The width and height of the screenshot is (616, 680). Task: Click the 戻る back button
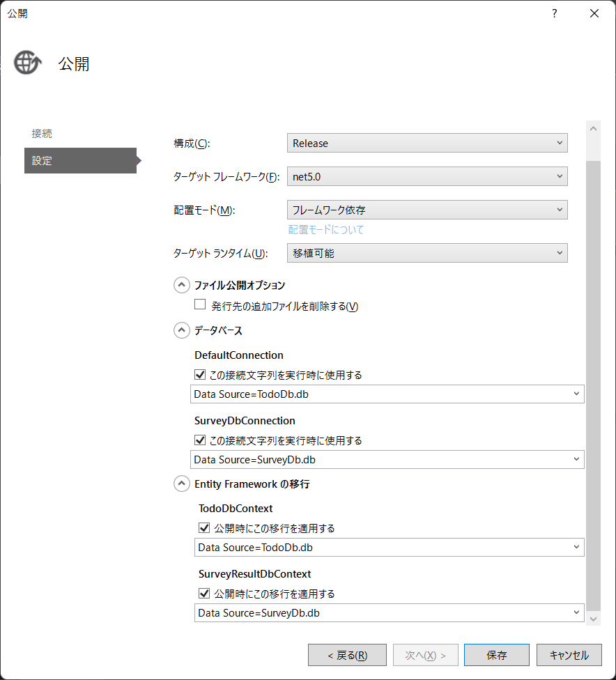(x=348, y=655)
